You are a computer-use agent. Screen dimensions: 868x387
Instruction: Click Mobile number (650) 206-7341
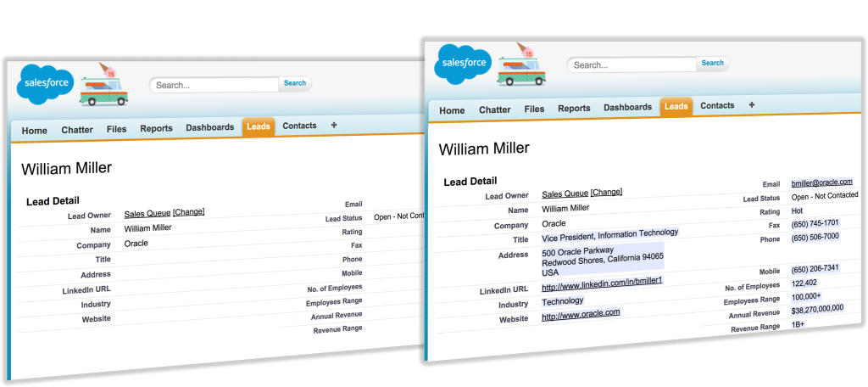815,269
